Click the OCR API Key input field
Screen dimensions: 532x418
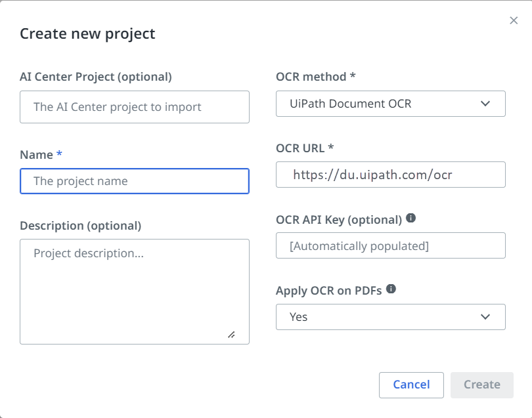tap(391, 246)
